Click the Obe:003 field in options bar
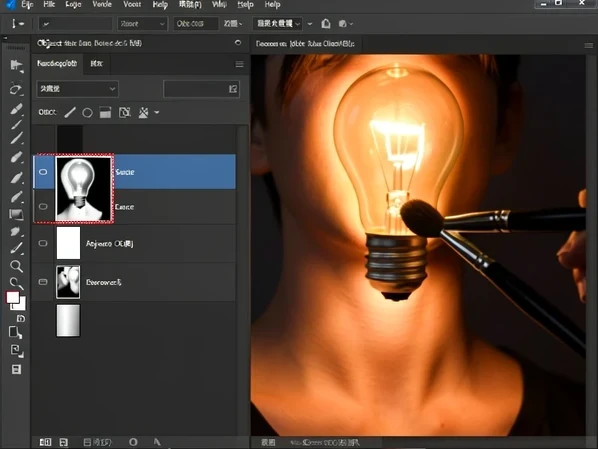 point(196,24)
